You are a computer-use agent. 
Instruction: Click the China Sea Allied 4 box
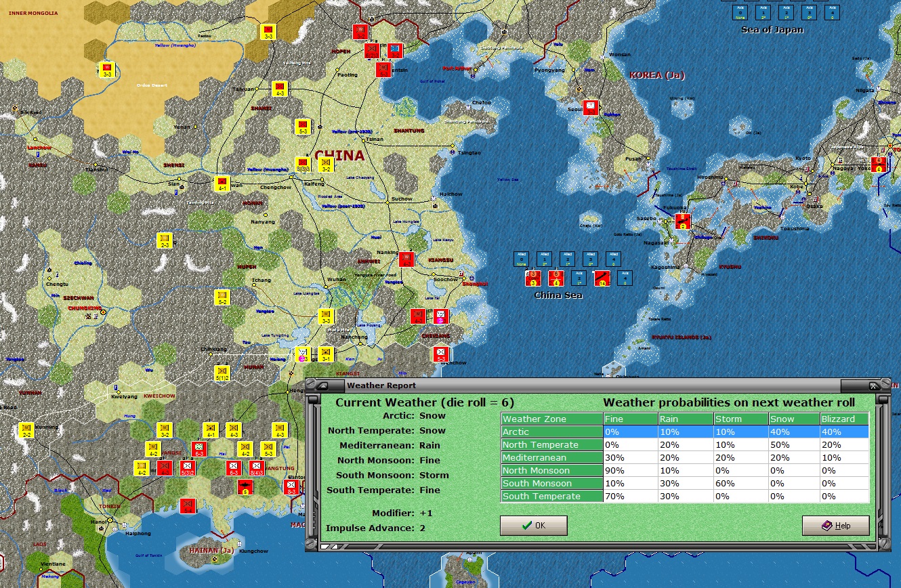click(x=613, y=259)
